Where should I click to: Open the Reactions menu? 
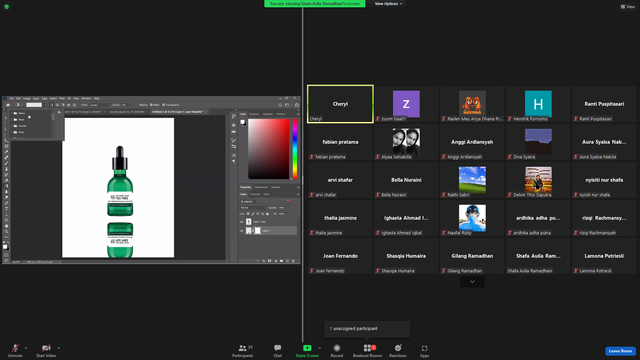[398, 350]
